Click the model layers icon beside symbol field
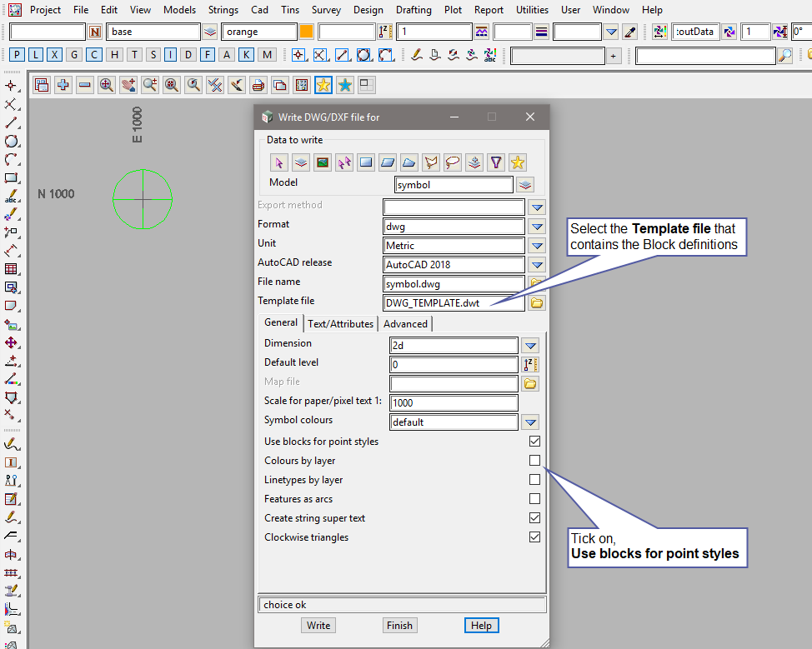Image resolution: width=812 pixels, height=649 pixels. coord(525,185)
